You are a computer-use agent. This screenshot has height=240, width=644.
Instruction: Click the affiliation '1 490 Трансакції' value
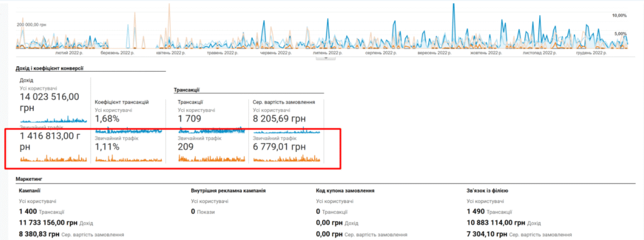(489, 212)
